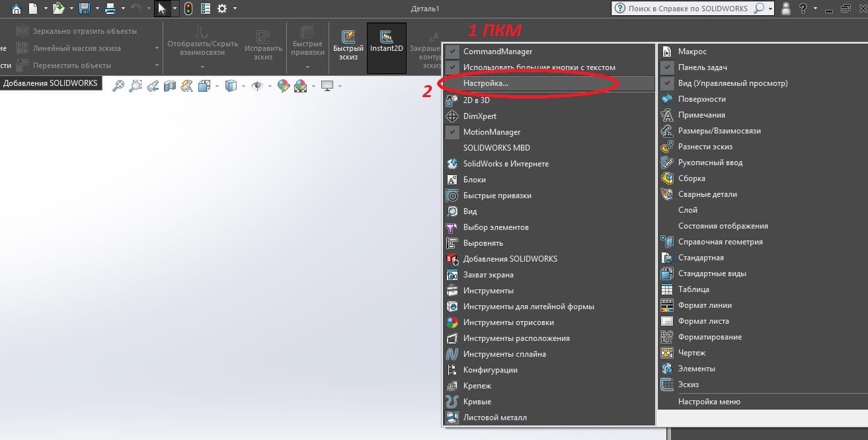Expand the Print dropdown arrow
This screenshot has width=868, height=440.
(122, 9)
